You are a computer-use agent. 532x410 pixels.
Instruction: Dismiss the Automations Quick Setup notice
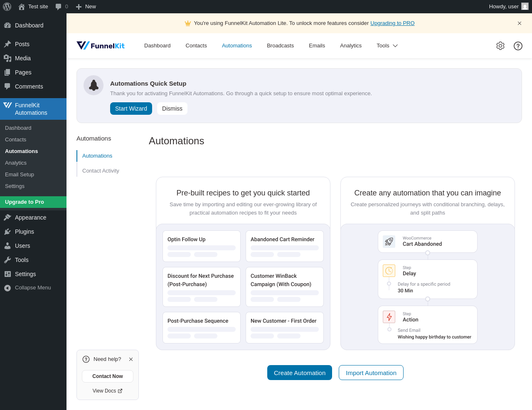(x=172, y=109)
